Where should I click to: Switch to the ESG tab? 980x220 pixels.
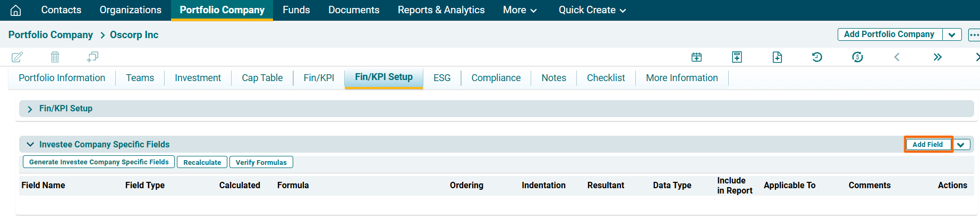(x=441, y=78)
